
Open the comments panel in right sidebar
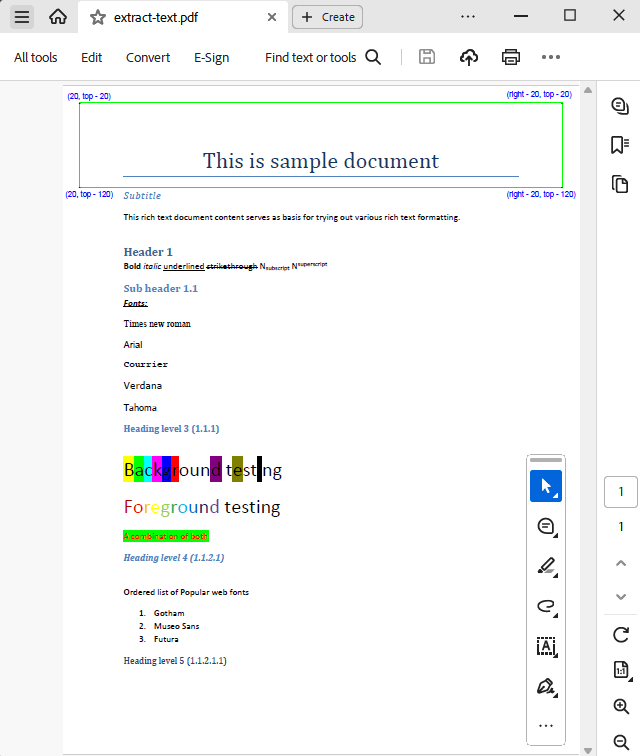(x=620, y=106)
